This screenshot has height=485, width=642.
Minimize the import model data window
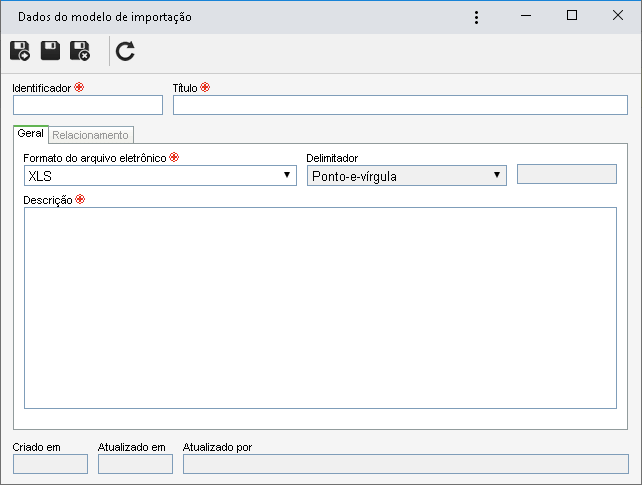pos(526,16)
